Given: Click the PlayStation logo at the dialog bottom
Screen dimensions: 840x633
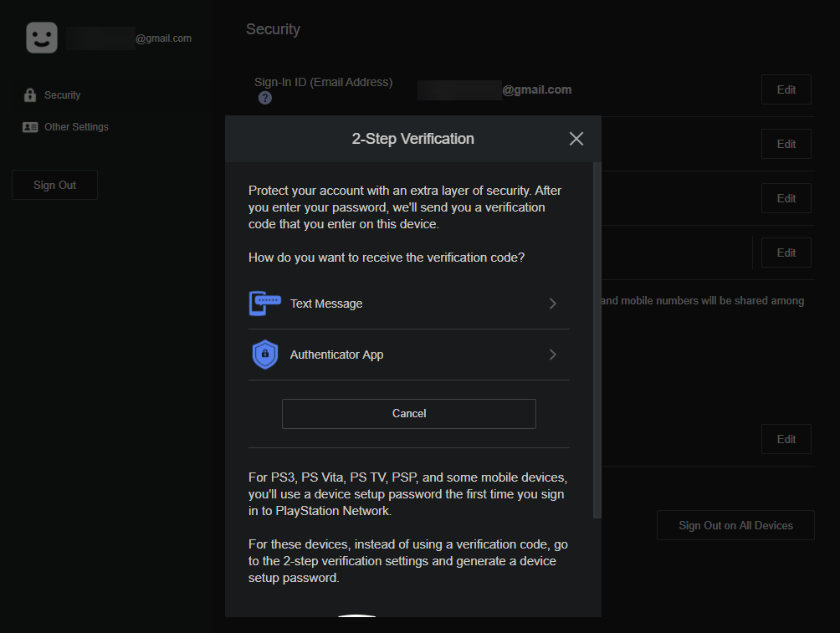Looking at the screenshot, I should coord(357,619).
